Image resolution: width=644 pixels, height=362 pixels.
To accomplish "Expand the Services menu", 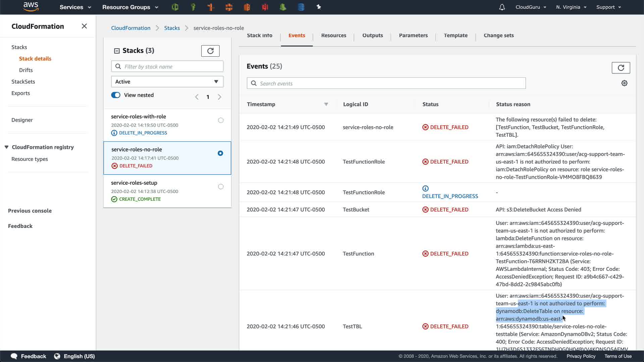I will tap(75, 7).
